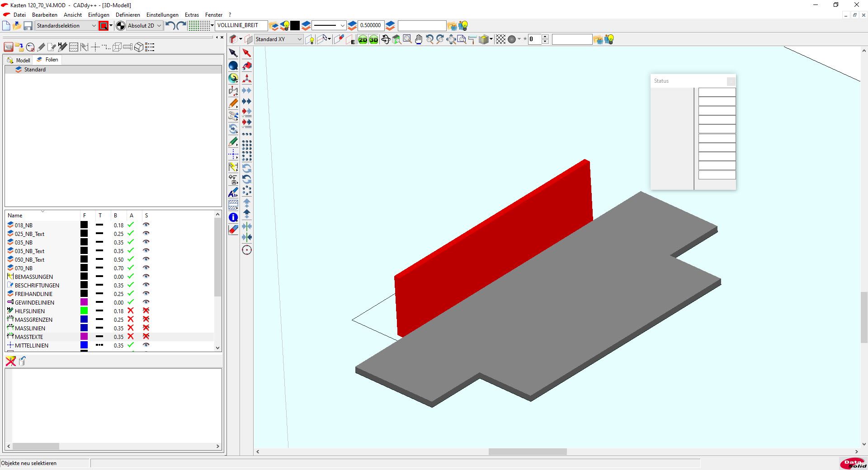Select the pan hand tool
Viewport: 868px width, 470px height.
click(x=419, y=40)
